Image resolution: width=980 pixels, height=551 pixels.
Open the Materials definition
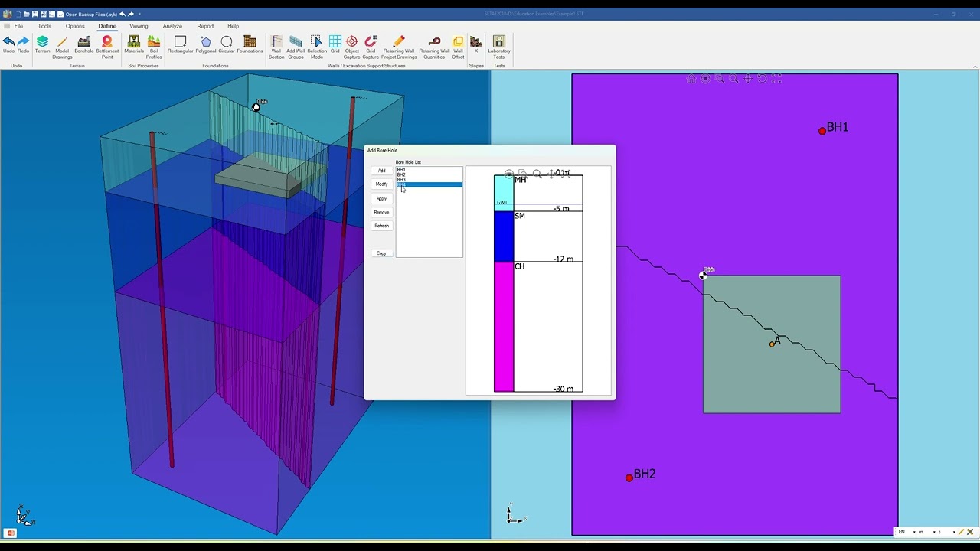134,45
